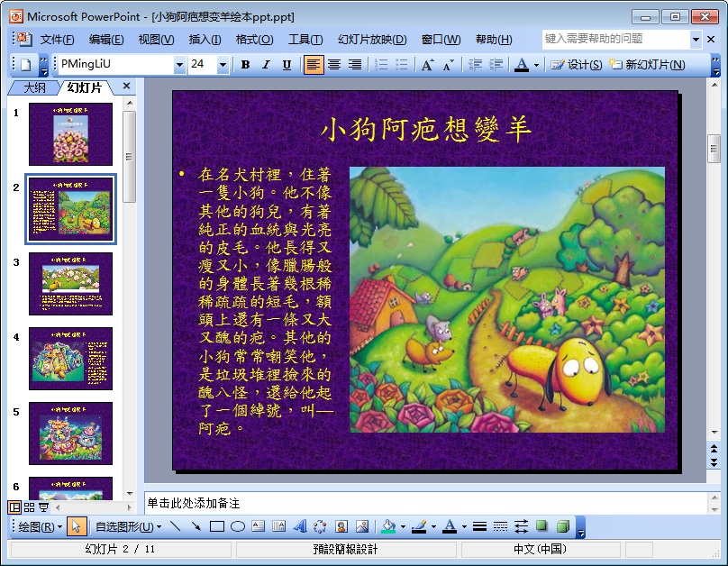Center align the text
Image resolution: width=728 pixels, height=566 pixels.
click(334, 65)
